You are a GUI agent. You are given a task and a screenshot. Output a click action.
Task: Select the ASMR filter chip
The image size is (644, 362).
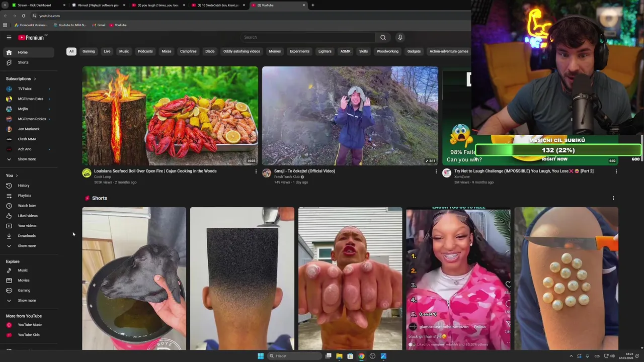(345, 51)
